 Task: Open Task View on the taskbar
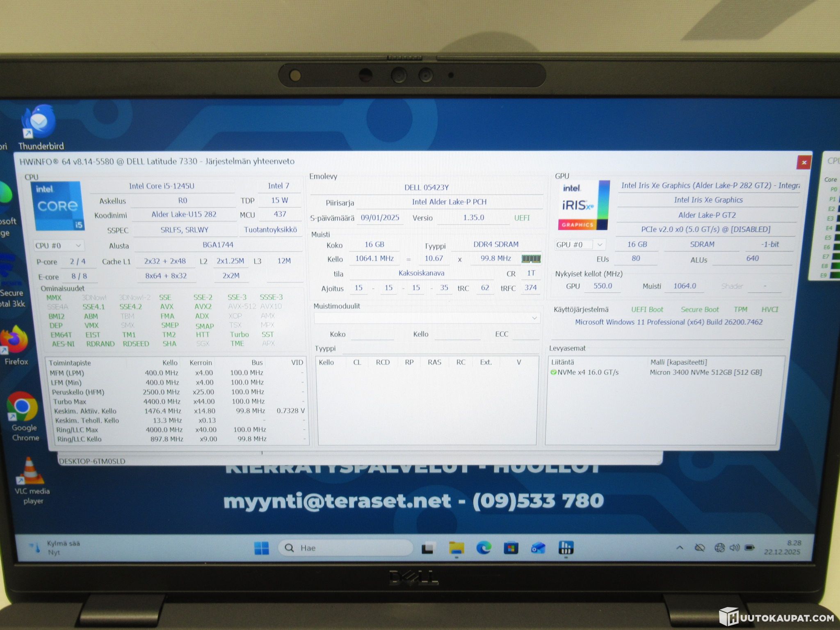click(x=428, y=548)
